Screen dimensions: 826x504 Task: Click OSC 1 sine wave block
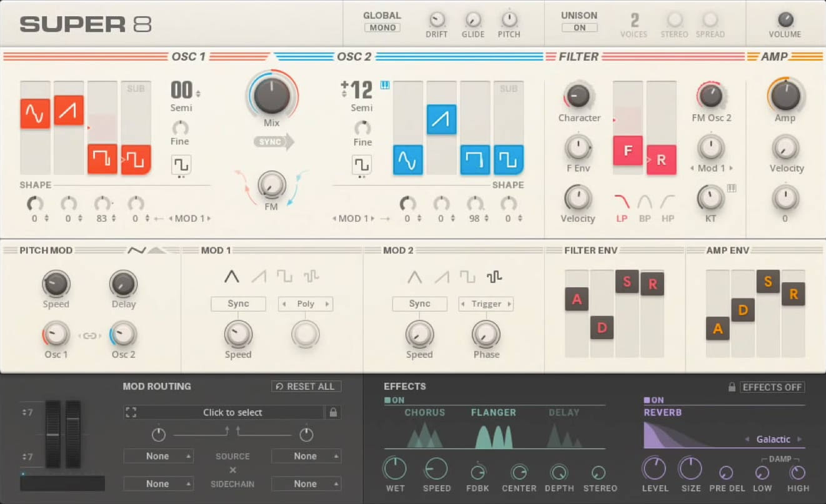35,114
